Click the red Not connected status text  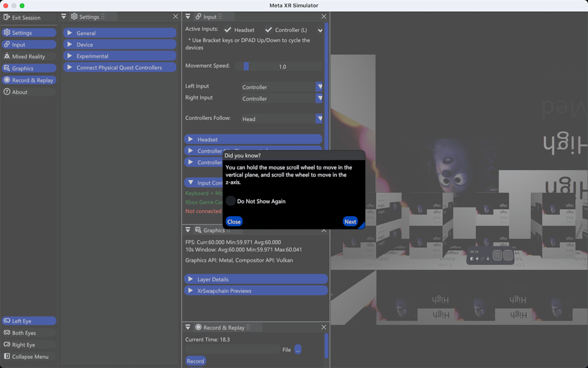(203, 211)
